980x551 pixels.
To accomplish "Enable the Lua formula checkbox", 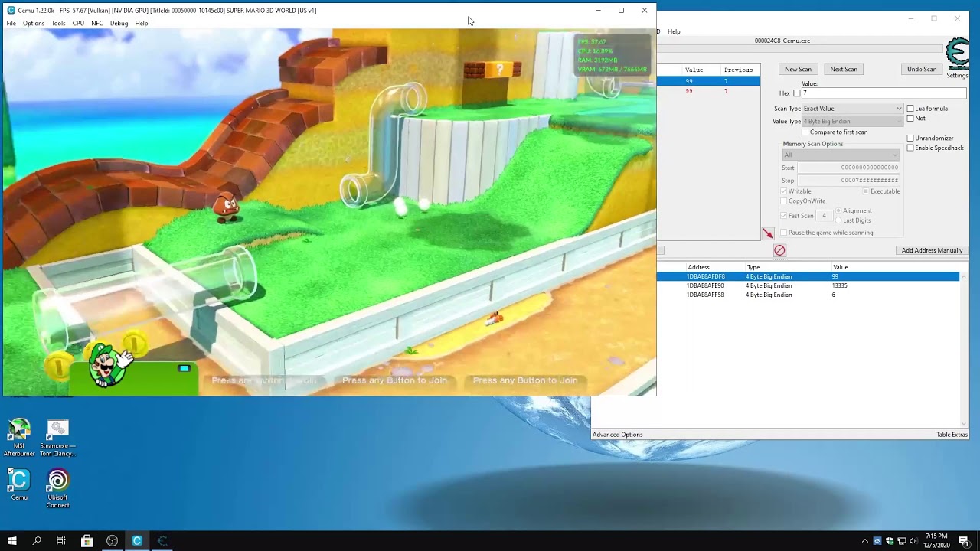I will [x=910, y=109].
